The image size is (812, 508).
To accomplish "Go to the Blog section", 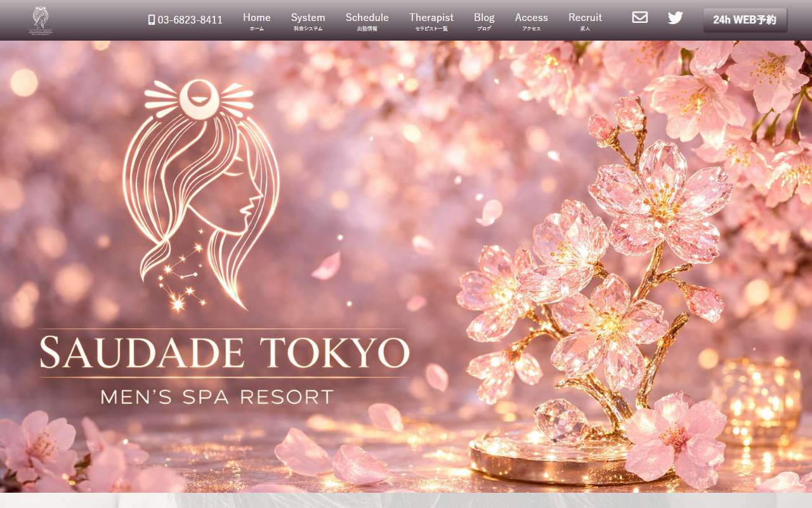I will [x=483, y=20].
